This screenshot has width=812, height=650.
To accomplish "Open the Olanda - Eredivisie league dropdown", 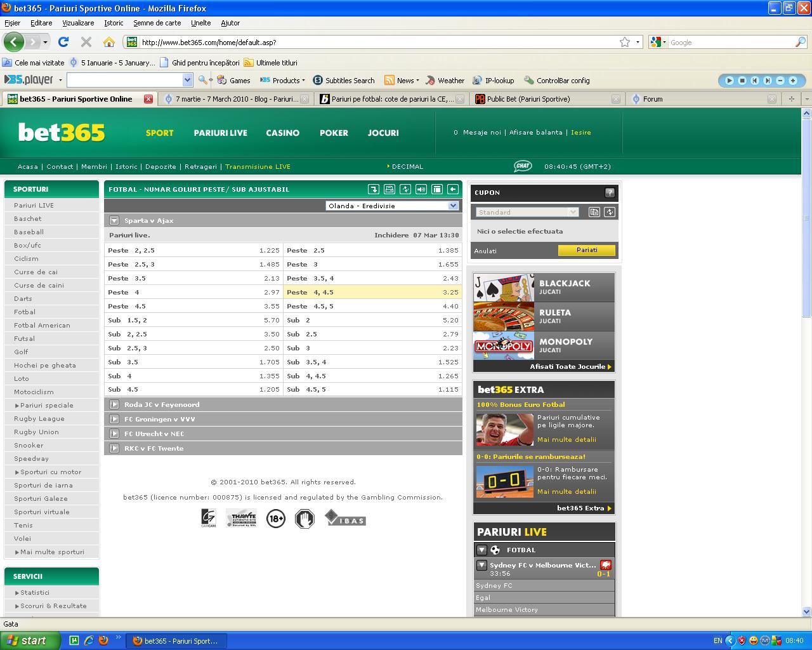I will [x=392, y=206].
